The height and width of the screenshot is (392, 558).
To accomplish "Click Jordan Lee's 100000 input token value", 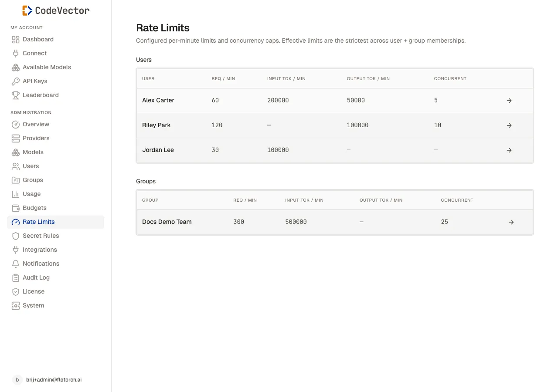I will coord(278,150).
